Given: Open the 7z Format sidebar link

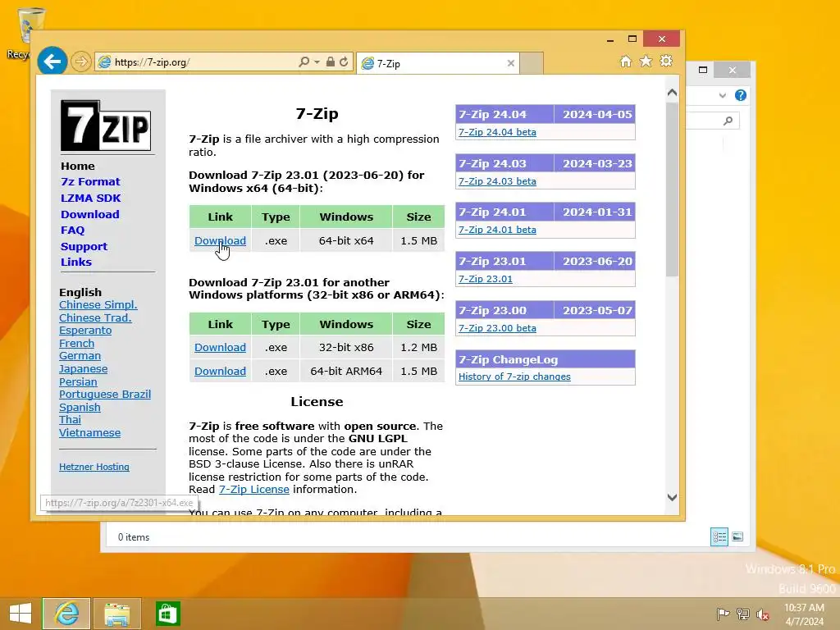Looking at the screenshot, I should (90, 181).
